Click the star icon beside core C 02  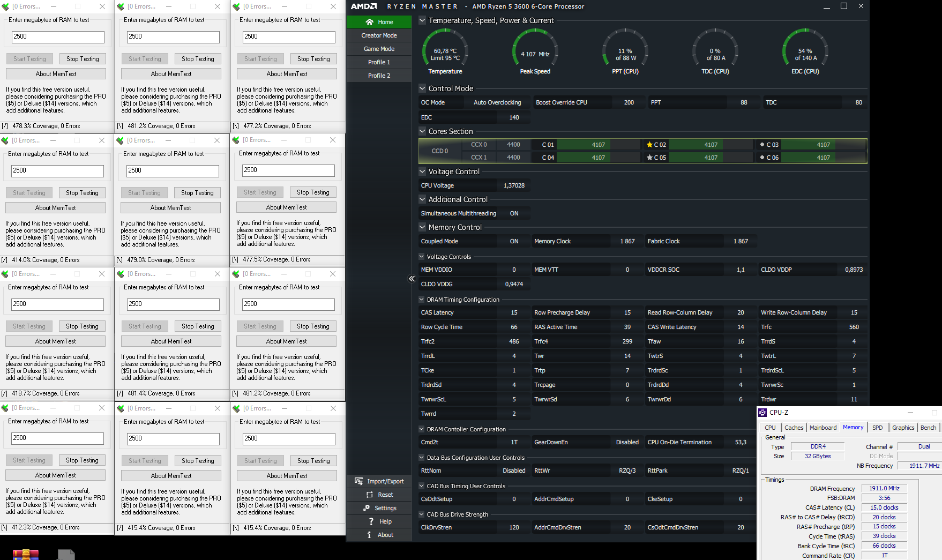tap(649, 145)
